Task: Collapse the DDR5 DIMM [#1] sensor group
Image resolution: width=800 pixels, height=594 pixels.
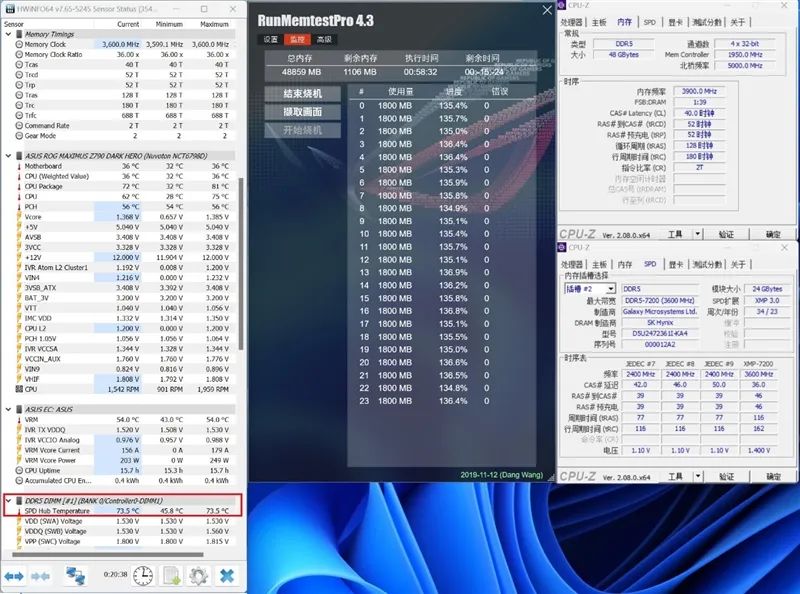Action: [x=8, y=501]
